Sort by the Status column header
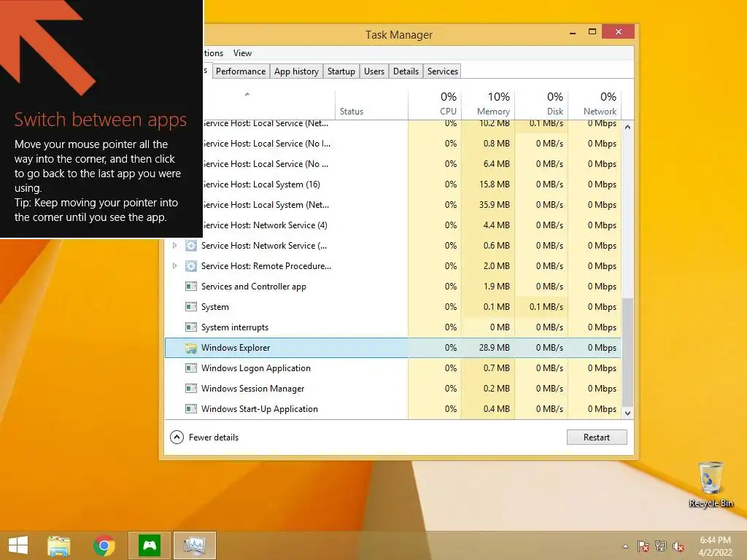 click(371, 104)
